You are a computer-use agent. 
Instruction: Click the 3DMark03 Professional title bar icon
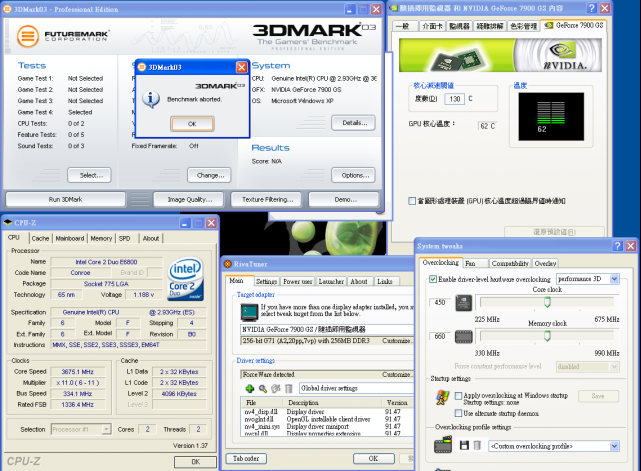point(7,9)
